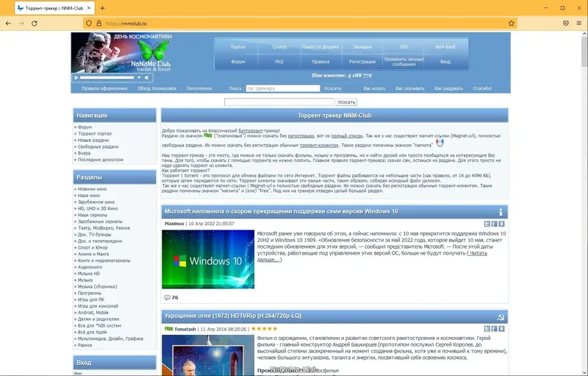This screenshot has height=376, width=588.
Task: Click the padlock site security icon
Action: [x=99, y=24]
